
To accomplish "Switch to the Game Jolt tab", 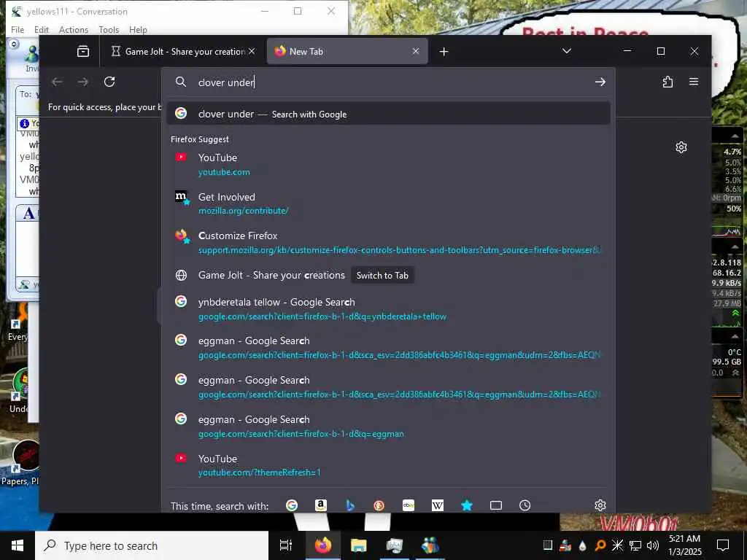I will point(183,52).
